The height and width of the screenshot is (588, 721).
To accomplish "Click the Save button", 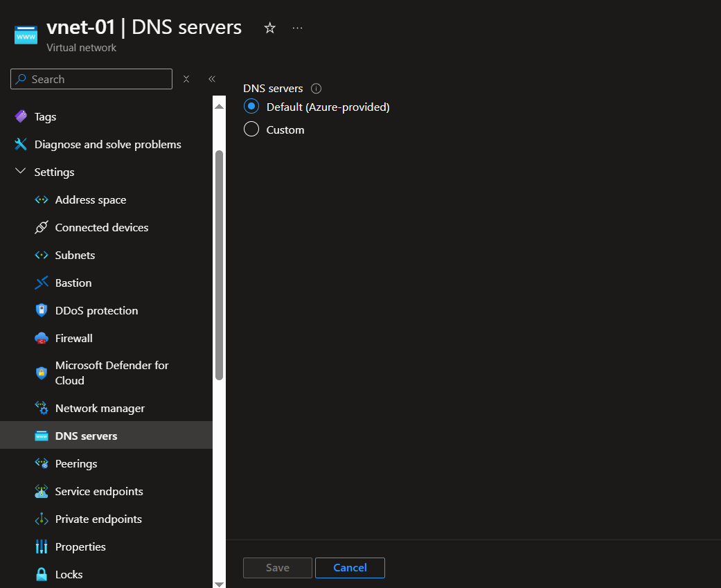I will (278, 568).
